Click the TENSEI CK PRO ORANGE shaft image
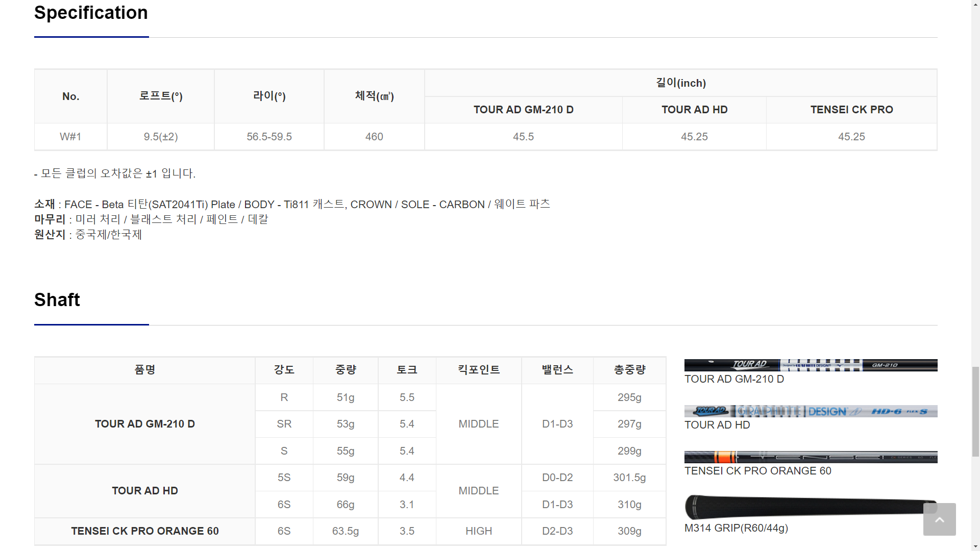The height and width of the screenshot is (551, 980). coord(811,457)
